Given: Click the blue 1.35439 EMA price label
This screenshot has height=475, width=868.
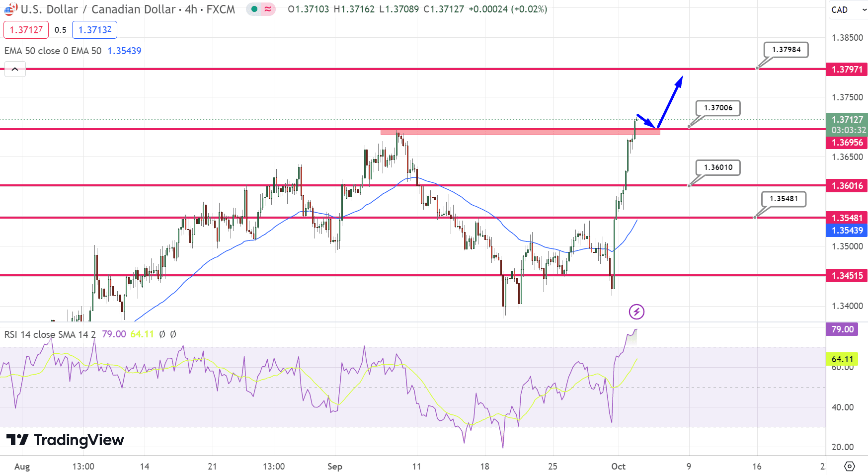Looking at the screenshot, I should pyautogui.click(x=847, y=231).
